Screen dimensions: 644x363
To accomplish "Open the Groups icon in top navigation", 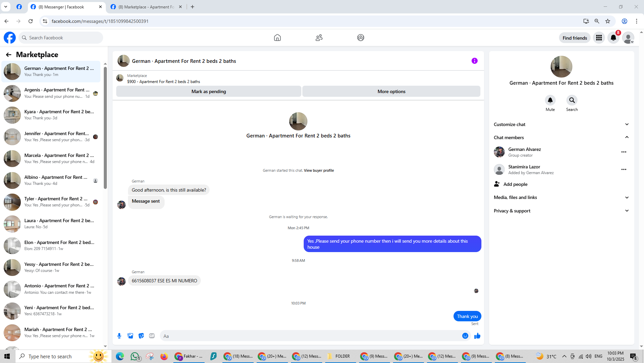I will point(360,38).
